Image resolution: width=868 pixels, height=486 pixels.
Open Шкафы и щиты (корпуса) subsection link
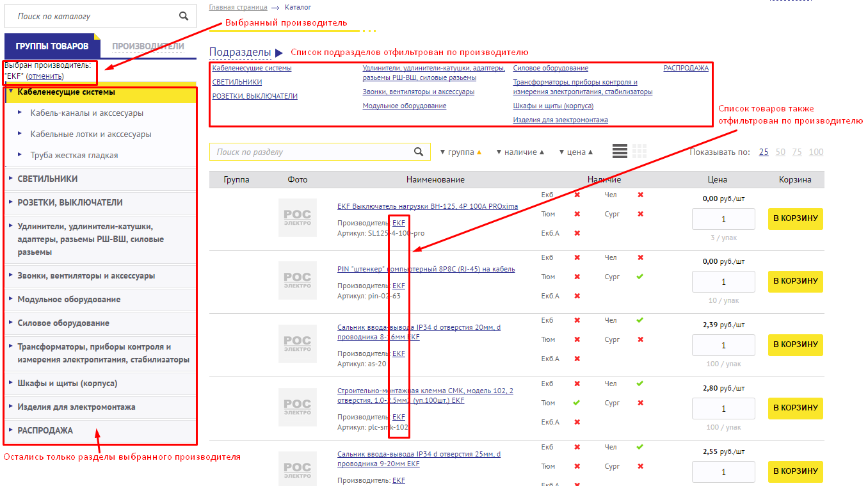553,106
